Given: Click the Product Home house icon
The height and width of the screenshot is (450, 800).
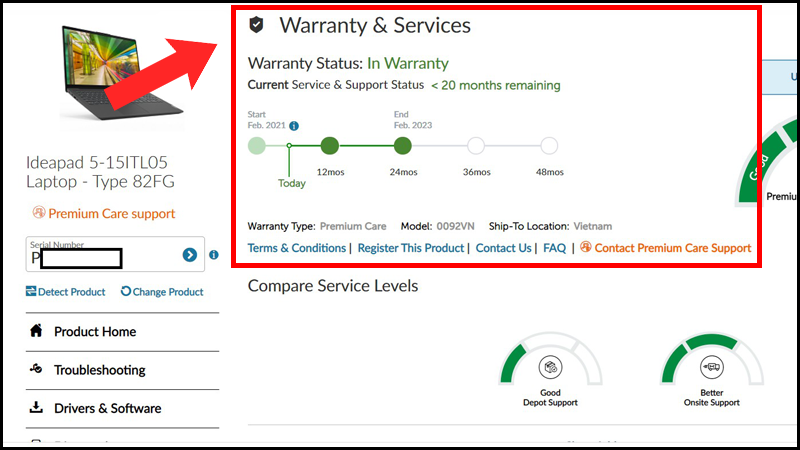Looking at the screenshot, I should click(x=37, y=331).
